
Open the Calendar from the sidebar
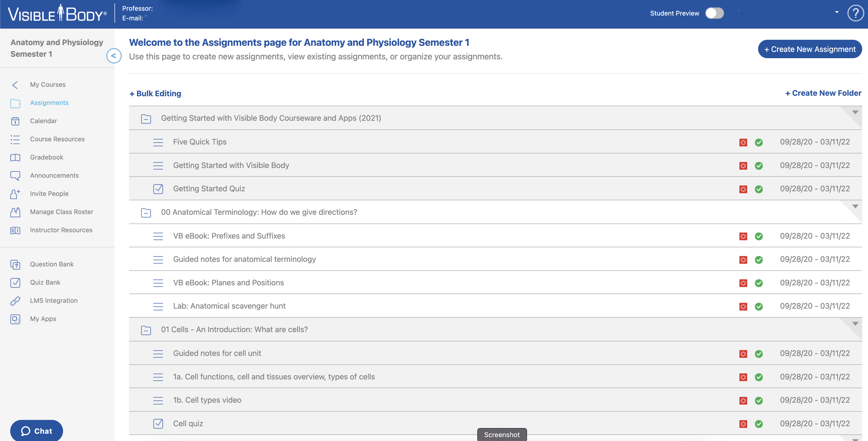point(16,121)
